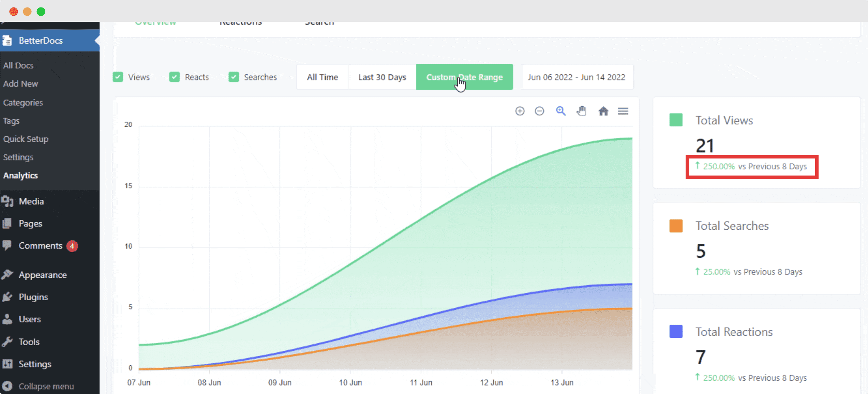Select the All Time filter button
This screenshot has width=868, height=394.
pos(322,77)
